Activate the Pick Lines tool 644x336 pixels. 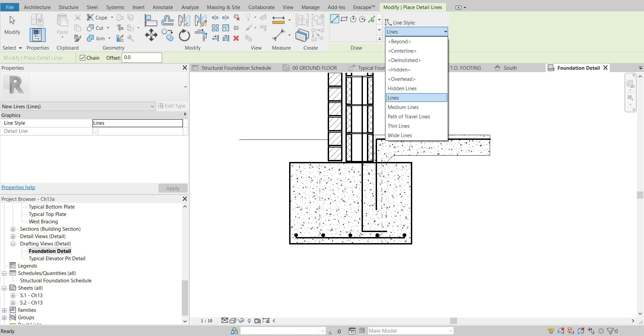(x=372, y=19)
